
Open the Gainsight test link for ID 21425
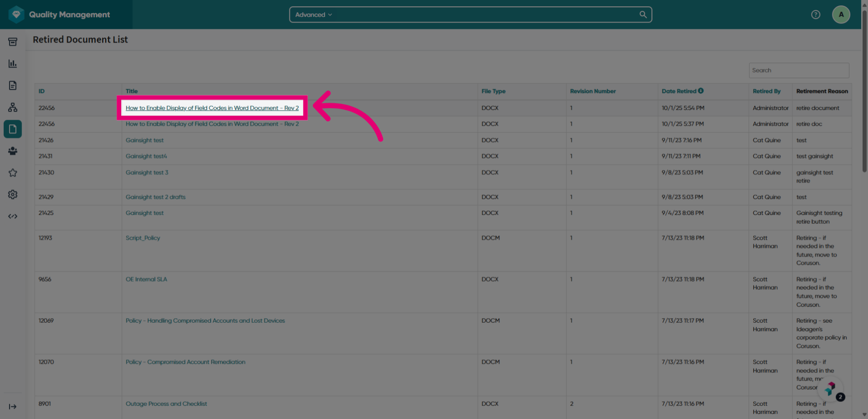click(145, 213)
